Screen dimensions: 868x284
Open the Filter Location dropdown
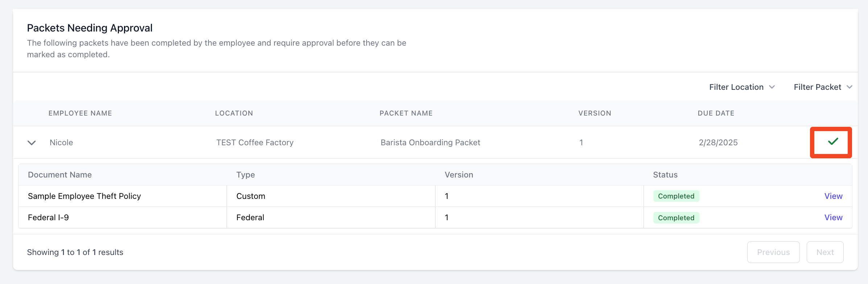point(741,87)
